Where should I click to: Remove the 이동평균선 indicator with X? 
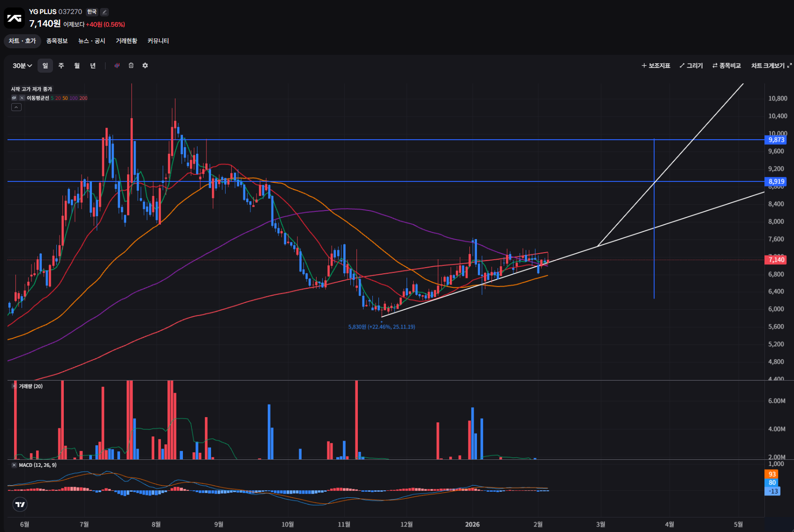[22, 98]
